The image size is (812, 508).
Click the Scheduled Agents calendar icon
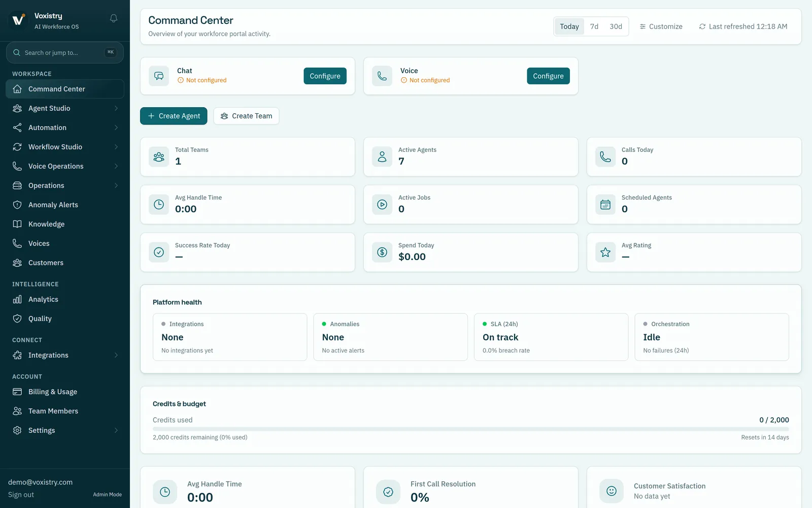605,205
